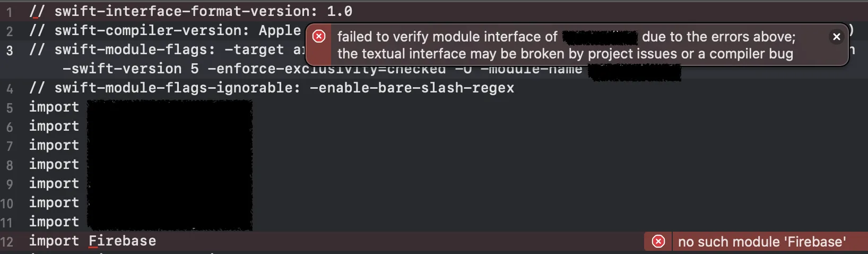The width and height of the screenshot is (868, 254).
Task: Click the 'failed to verify module interface' message text
Action: pos(447,37)
